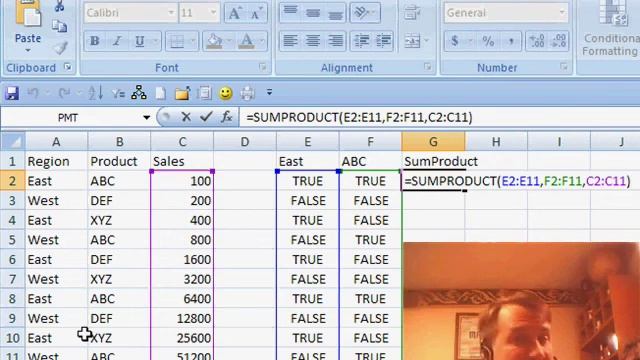
Task: Center text horizontally
Action: tap(313, 41)
